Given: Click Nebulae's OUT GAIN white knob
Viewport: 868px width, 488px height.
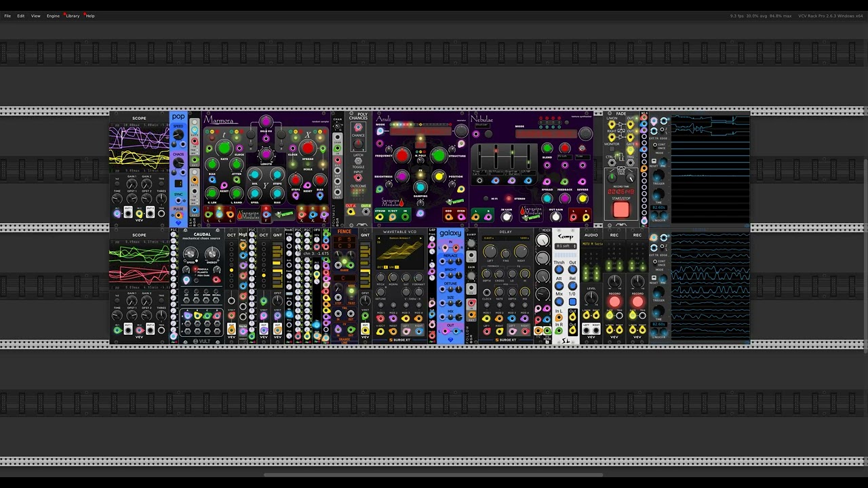Looking at the screenshot, I should 556,217.
